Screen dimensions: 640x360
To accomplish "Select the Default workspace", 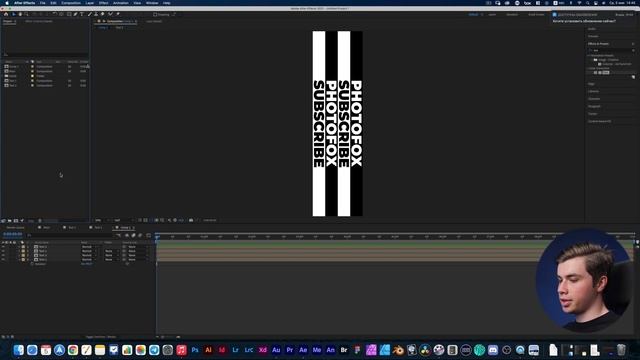I will (x=473, y=14).
